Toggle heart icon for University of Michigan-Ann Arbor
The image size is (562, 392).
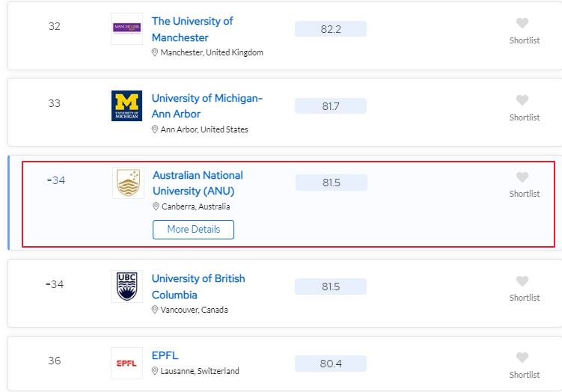click(x=522, y=100)
